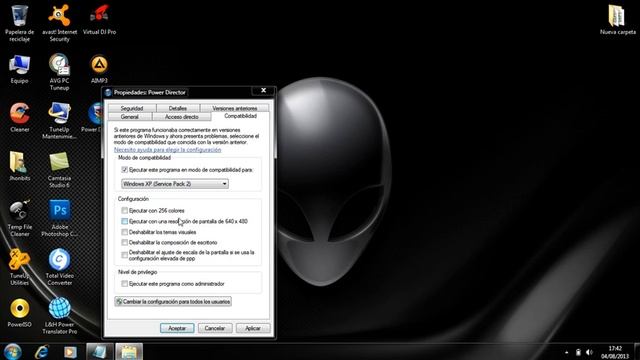640x360 pixels.
Task: Switch to the Seguridad tab
Action: [132, 108]
